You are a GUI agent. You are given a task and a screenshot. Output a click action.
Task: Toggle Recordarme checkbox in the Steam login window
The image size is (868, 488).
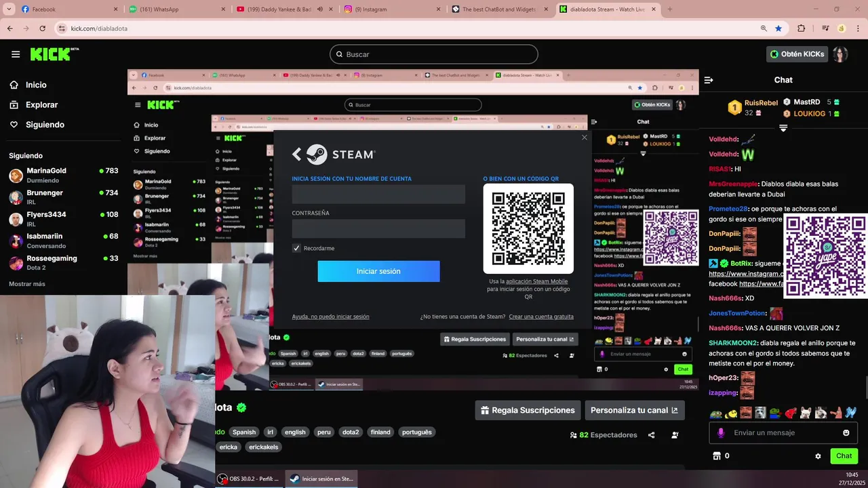click(296, 248)
